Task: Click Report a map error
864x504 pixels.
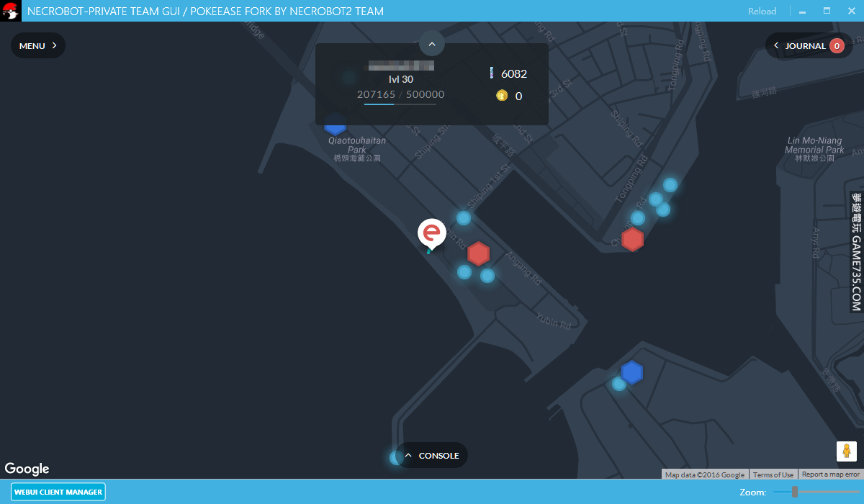Action: (831, 474)
